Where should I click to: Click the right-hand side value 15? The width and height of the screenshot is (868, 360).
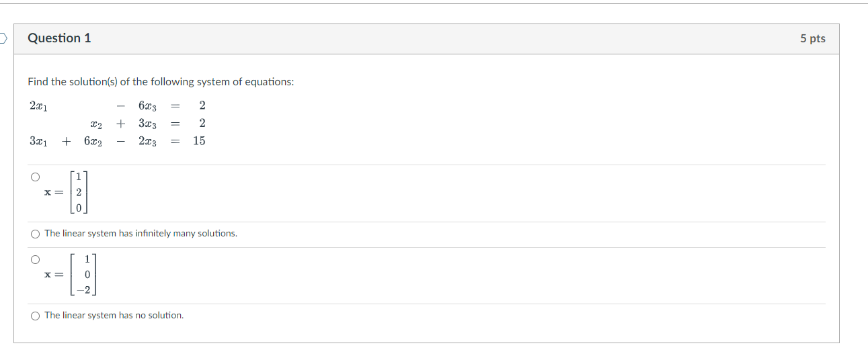click(x=199, y=141)
